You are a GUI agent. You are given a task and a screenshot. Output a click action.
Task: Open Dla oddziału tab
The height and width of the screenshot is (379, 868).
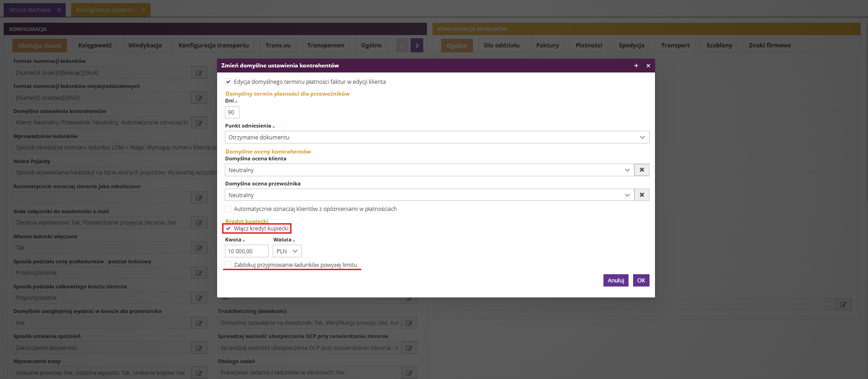tap(502, 46)
